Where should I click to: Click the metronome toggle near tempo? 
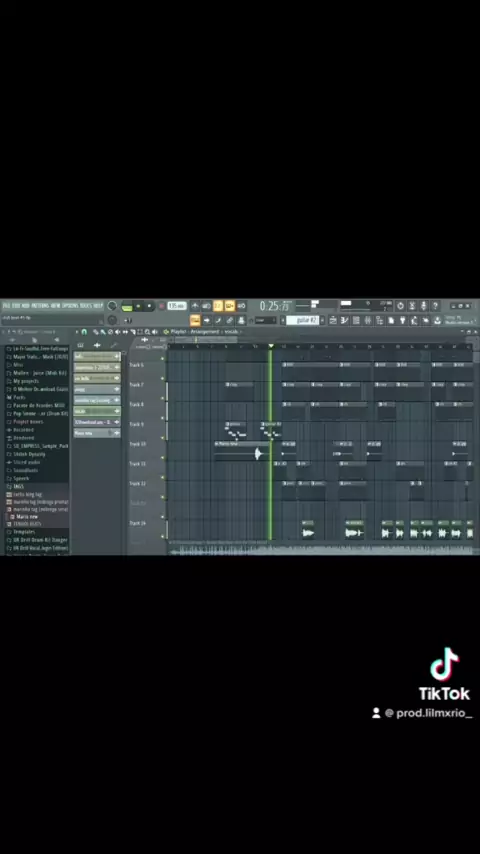coord(195,306)
